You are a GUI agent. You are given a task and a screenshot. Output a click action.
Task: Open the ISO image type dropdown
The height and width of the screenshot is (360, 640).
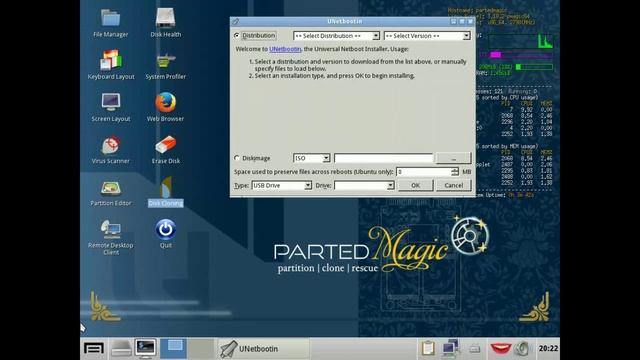[311, 158]
